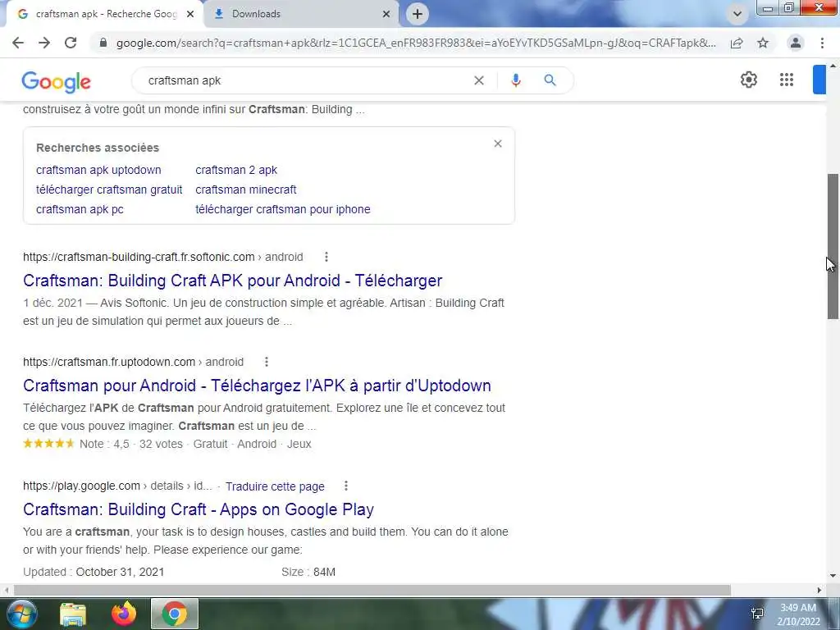Click the uptodown.com result URL text
This screenshot has height=630, width=840.
coord(134,362)
